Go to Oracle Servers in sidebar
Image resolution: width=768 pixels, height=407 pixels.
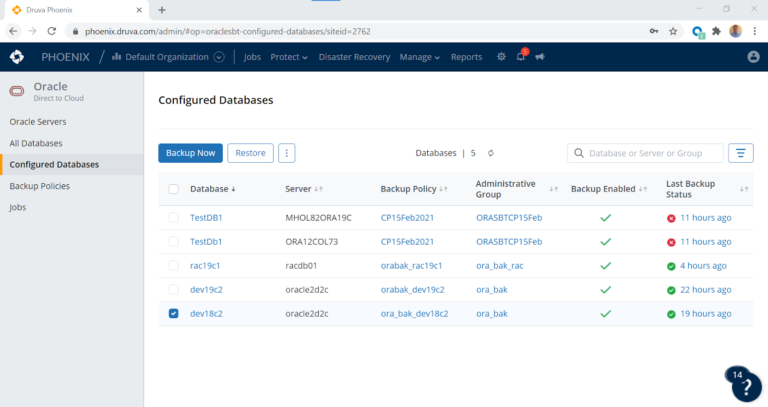[38, 121]
